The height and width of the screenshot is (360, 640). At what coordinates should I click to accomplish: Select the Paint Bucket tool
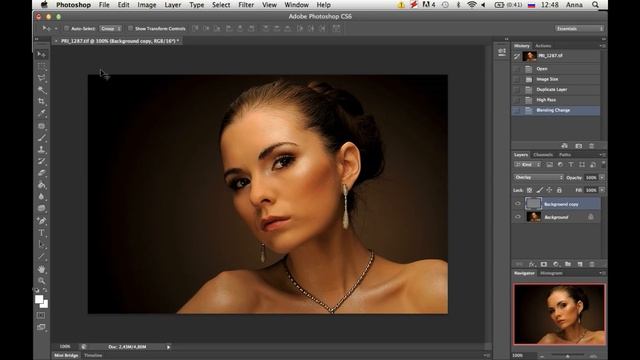point(41,185)
